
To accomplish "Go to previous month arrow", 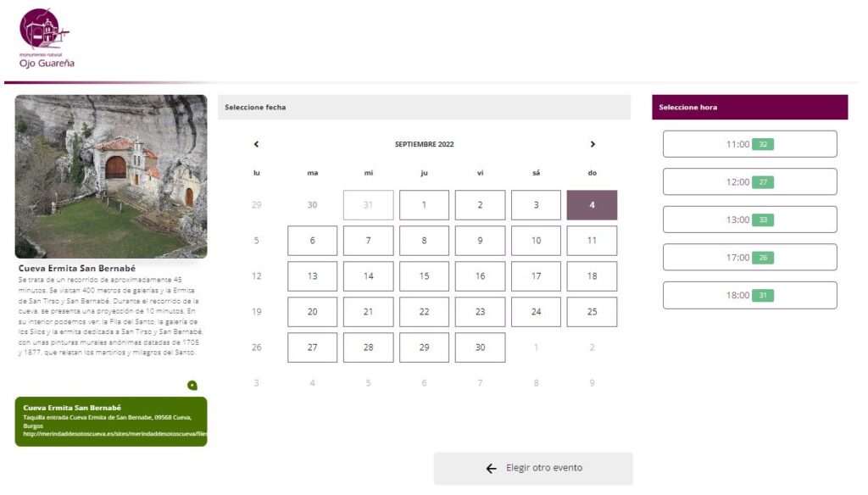I will pyautogui.click(x=256, y=144).
